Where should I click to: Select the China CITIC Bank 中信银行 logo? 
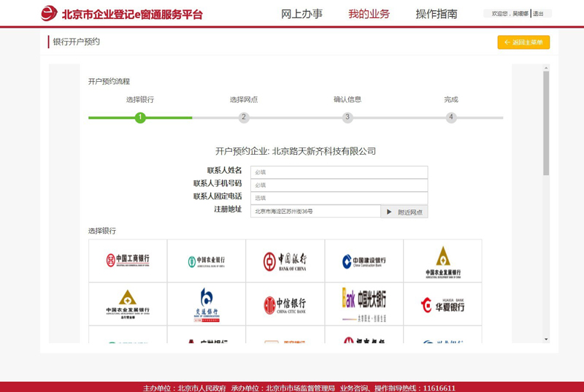tap(285, 304)
